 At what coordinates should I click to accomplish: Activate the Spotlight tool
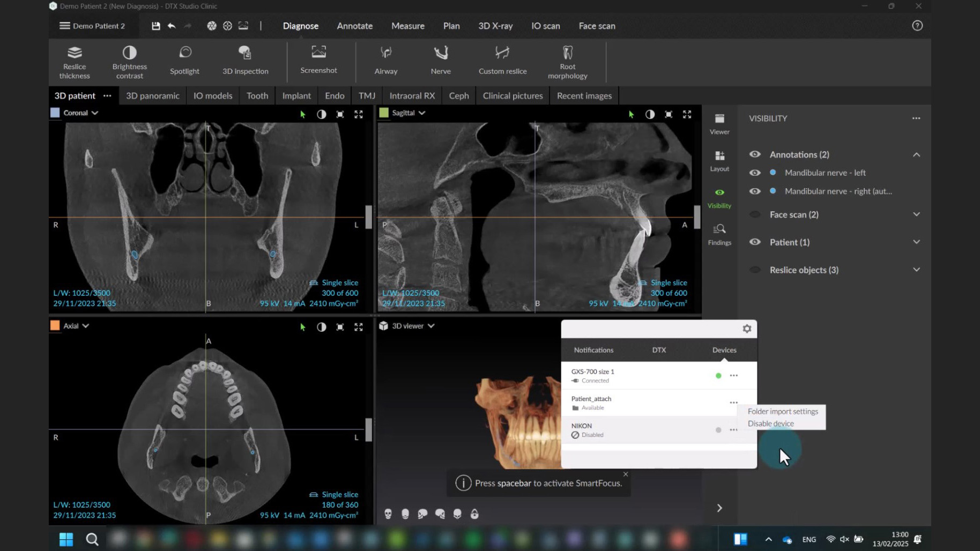click(x=184, y=61)
